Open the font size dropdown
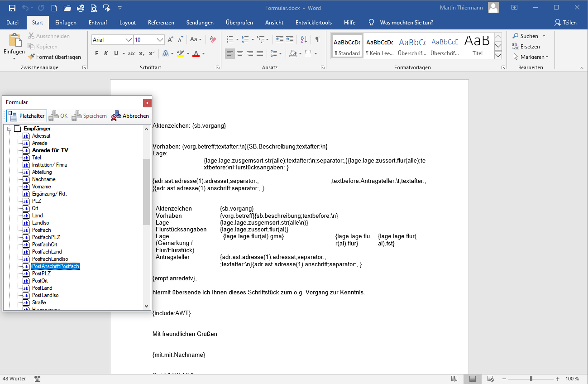588x384 pixels. 160,40
